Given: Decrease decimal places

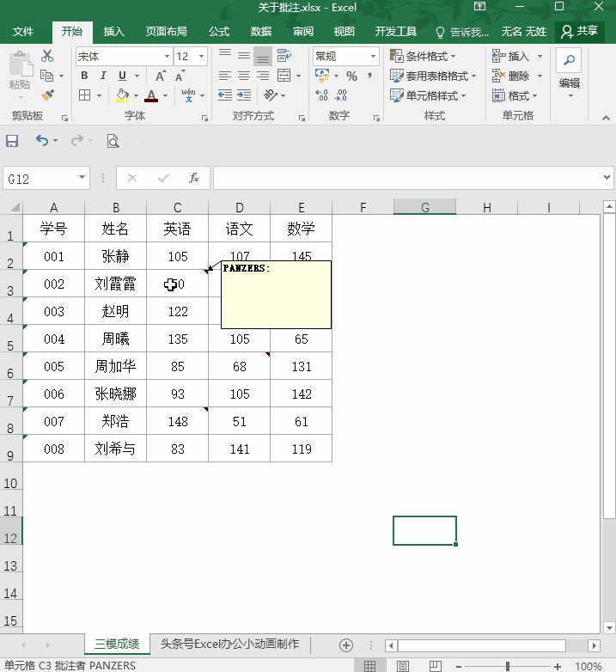Looking at the screenshot, I should (341, 95).
